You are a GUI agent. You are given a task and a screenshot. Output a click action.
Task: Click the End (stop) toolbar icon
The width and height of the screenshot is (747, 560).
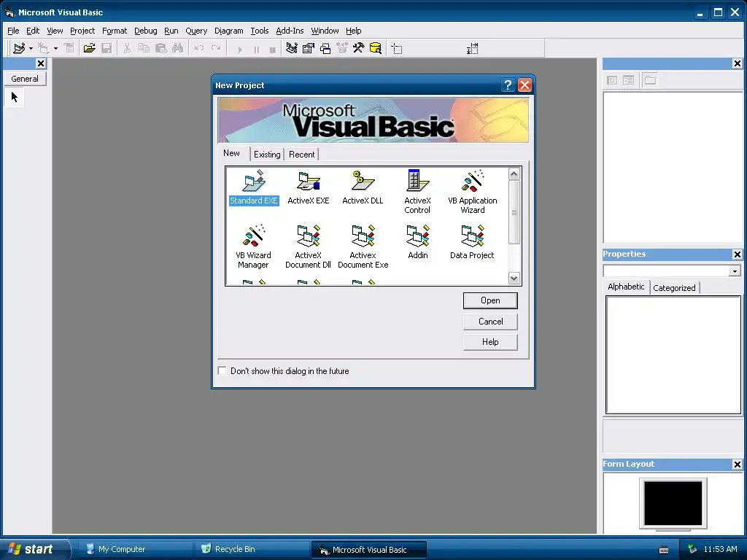273,49
